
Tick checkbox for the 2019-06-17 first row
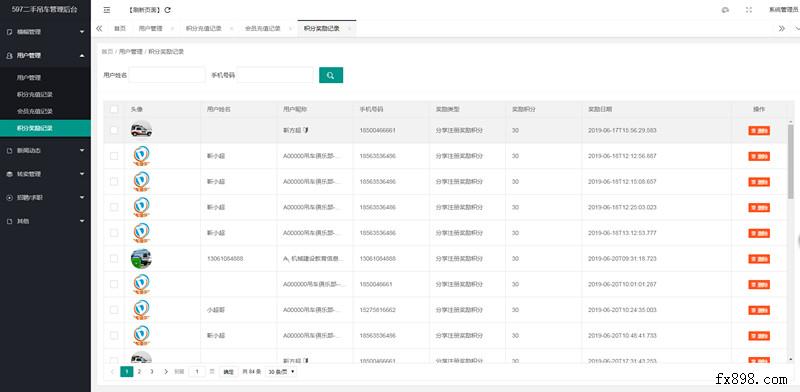[114, 130]
